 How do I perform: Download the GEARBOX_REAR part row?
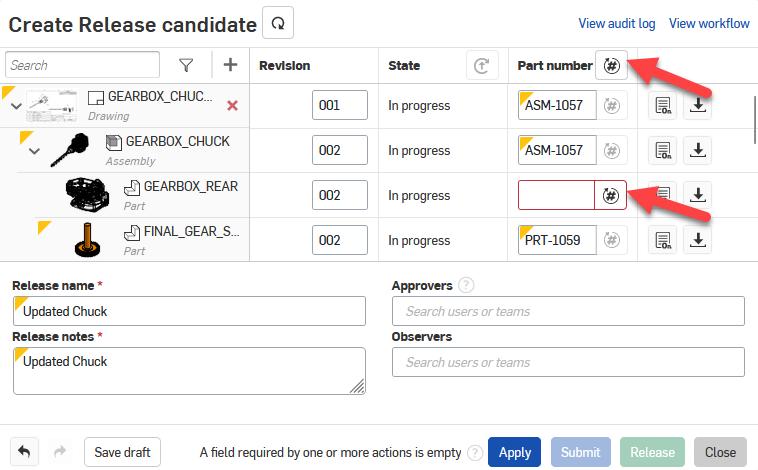(x=698, y=195)
